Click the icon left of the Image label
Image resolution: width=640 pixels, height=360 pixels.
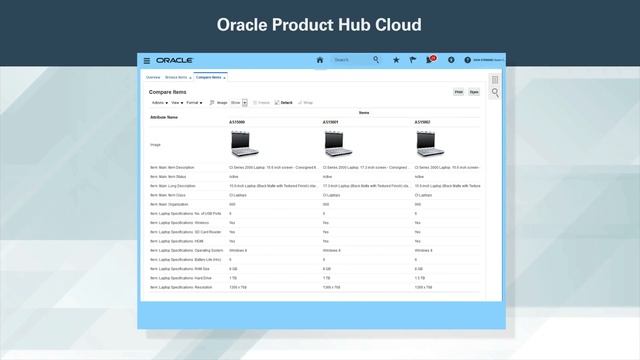(x=212, y=103)
